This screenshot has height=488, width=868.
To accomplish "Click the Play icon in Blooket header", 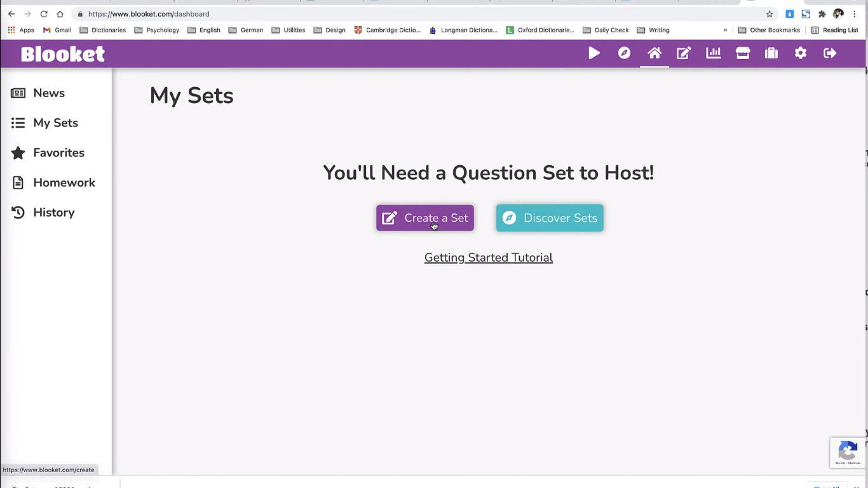I will [x=594, y=53].
